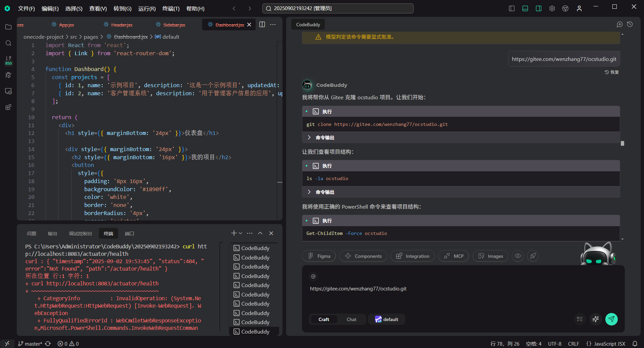Image resolution: width=644 pixels, height=348 pixels.
Task: Switch to the 问题 panel tab
Action: point(32,234)
